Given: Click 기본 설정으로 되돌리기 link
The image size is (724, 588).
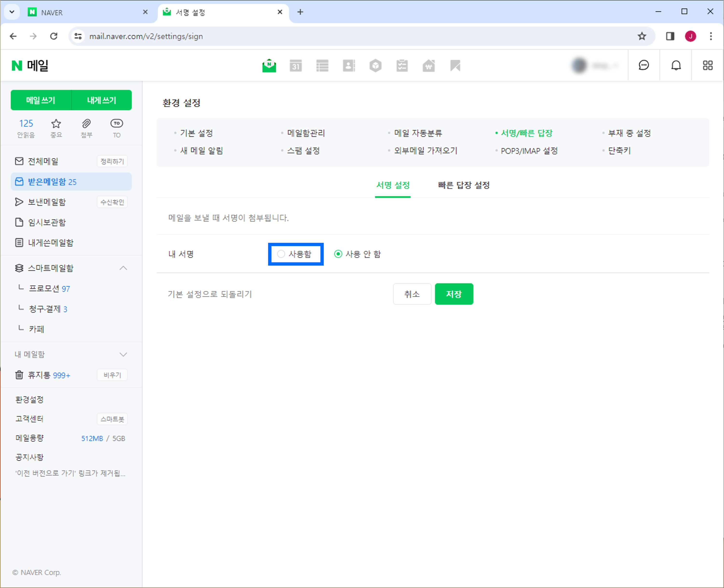Looking at the screenshot, I should 210,294.
